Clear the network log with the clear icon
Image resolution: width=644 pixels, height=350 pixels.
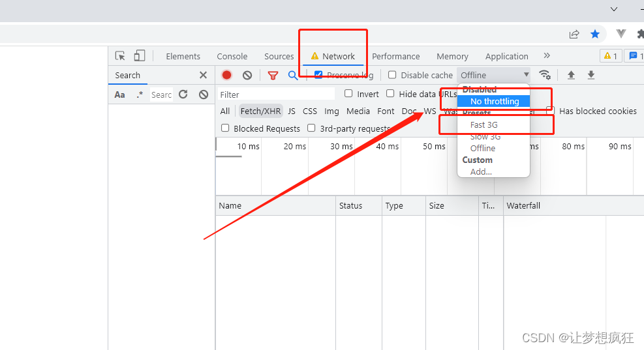[247, 75]
